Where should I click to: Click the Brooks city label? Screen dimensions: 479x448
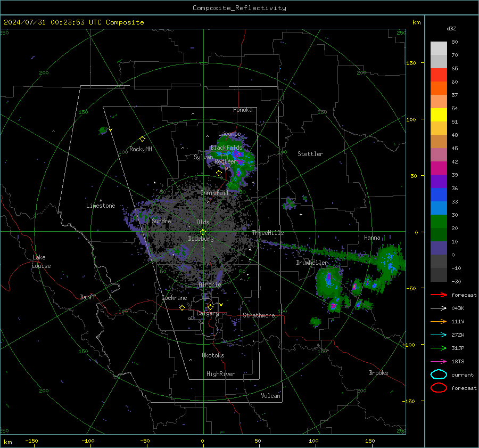[x=378, y=373]
